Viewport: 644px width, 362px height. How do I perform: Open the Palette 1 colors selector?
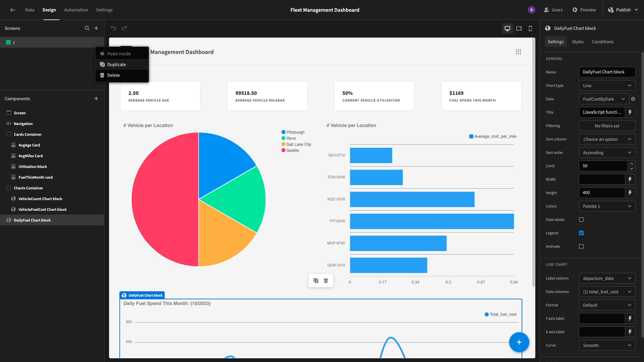pos(607,206)
